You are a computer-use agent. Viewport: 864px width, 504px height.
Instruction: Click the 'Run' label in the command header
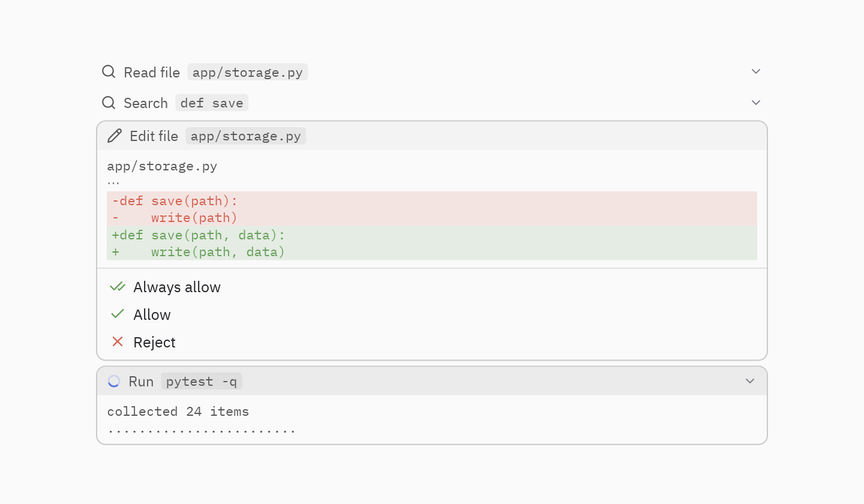click(x=142, y=382)
